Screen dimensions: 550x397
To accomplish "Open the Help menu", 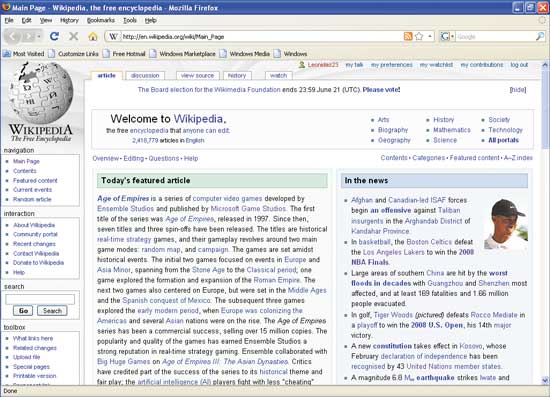I will tap(150, 20).
